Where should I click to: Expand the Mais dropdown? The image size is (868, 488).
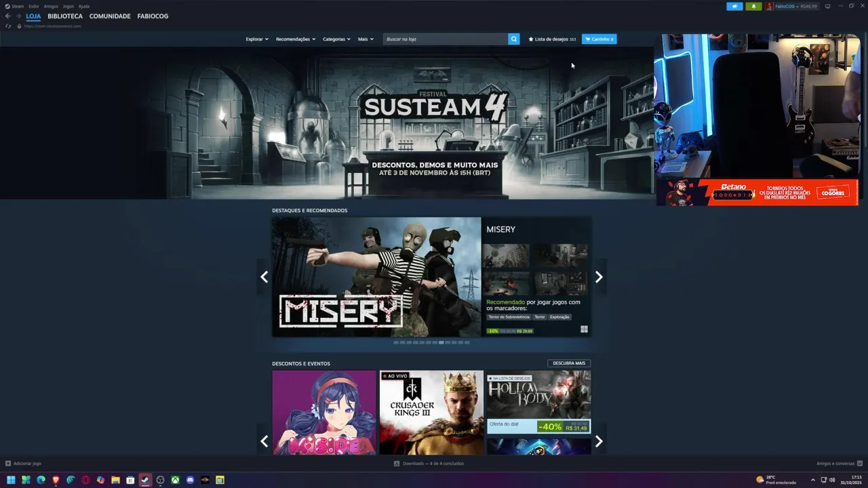366,39
